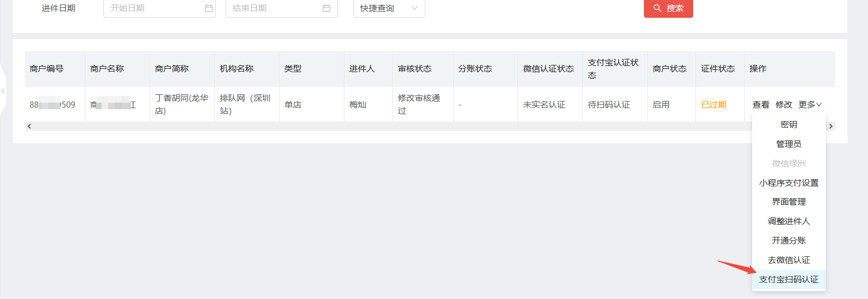Select 密钥 from the dropdown menu
This screenshot has height=299, width=868.
point(789,125)
